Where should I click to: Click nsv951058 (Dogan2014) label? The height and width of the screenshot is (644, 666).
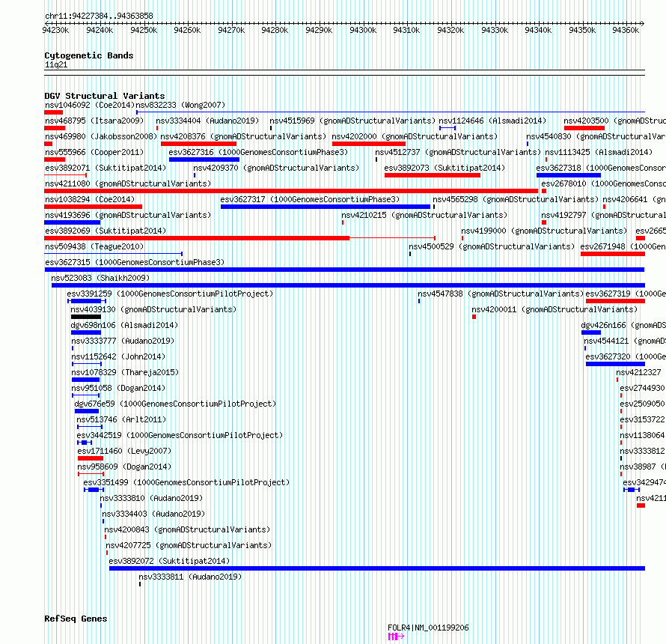[x=118, y=388]
